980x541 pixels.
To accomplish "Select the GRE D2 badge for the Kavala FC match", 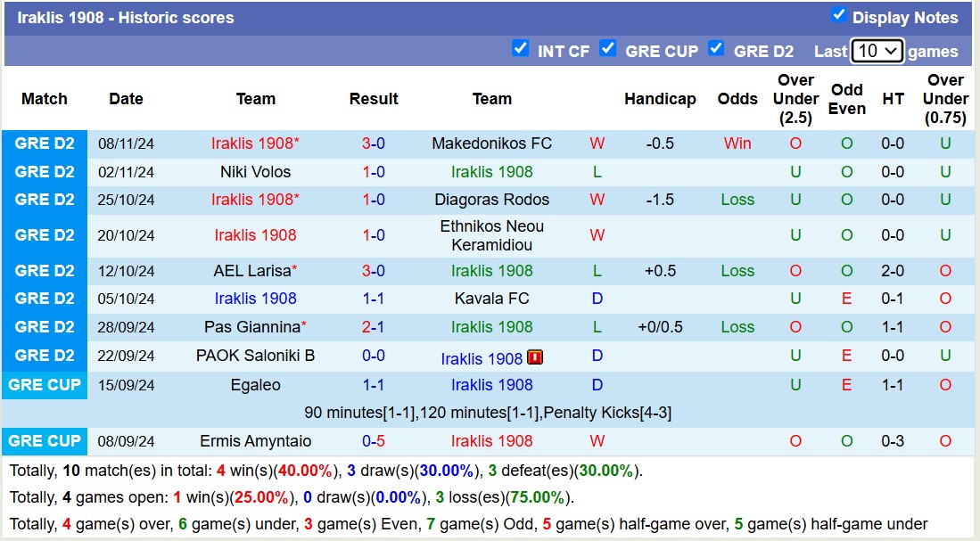I will (x=44, y=299).
